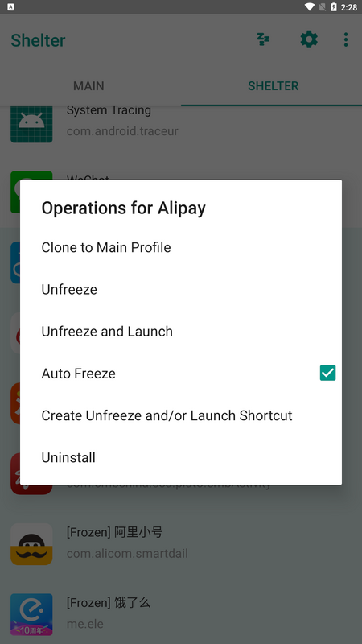The image size is (362, 644).
Task: Tap the System Tracing app icon
Action: click(x=31, y=124)
